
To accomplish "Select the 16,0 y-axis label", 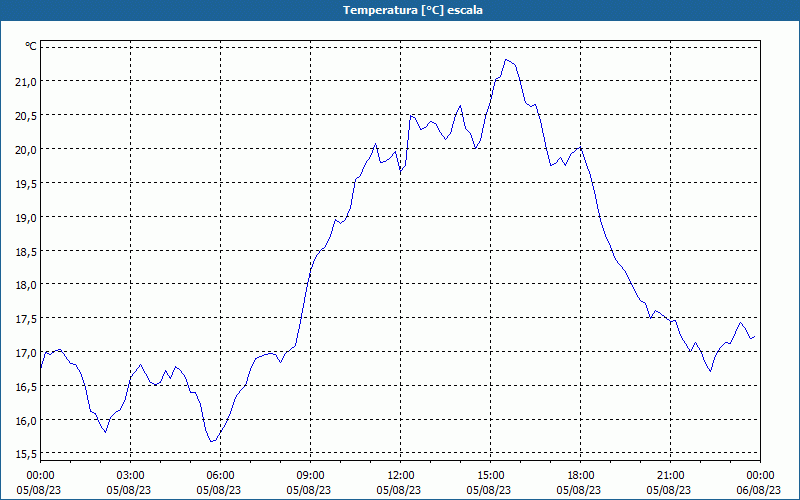I will [x=26, y=420].
